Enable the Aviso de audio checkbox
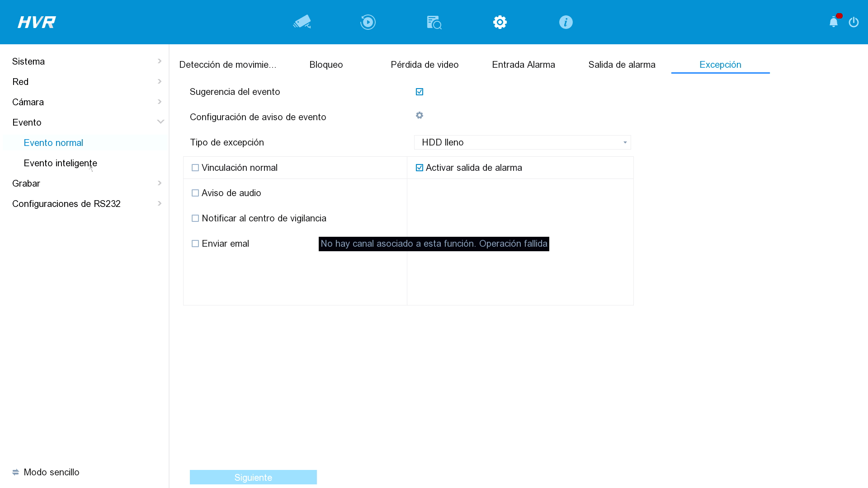Image resolution: width=868 pixels, height=488 pixels. pyautogui.click(x=195, y=193)
